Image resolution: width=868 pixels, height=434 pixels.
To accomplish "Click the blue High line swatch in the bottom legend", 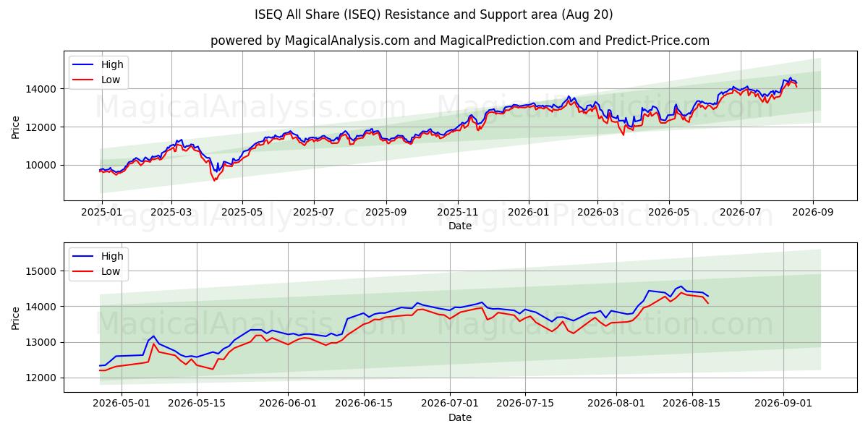I will [x=84, y=257].
